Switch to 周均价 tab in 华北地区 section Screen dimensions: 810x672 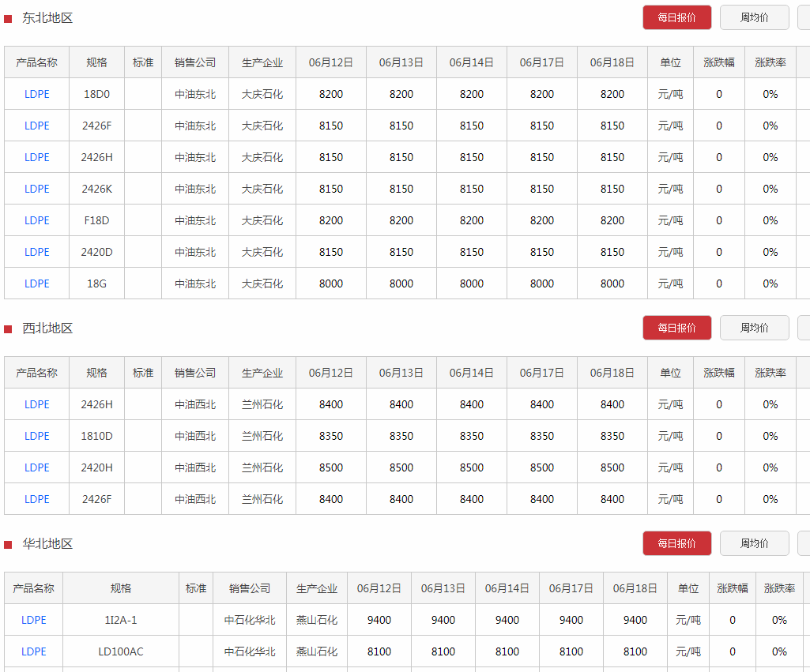pyautogui.click(x=754, y=543)
